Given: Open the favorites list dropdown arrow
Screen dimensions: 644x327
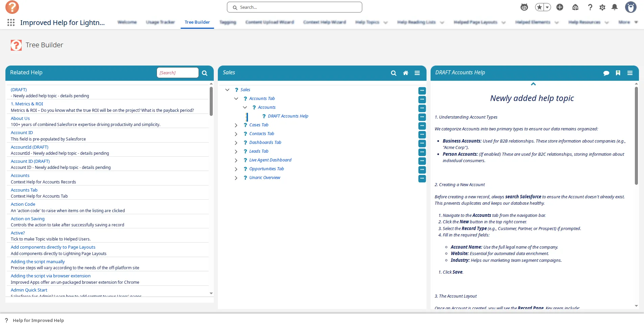Looking at the screenshot, I should 547,7.
